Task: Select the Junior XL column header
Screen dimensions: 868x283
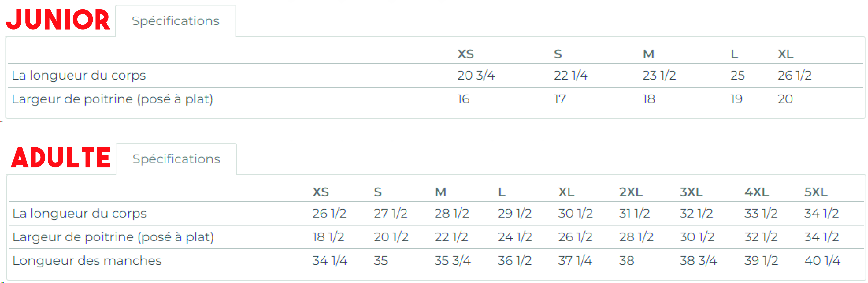Action: coord(785,54)
